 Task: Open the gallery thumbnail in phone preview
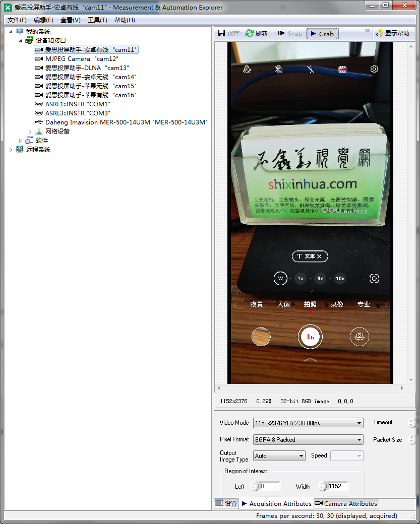coord(261,337)
